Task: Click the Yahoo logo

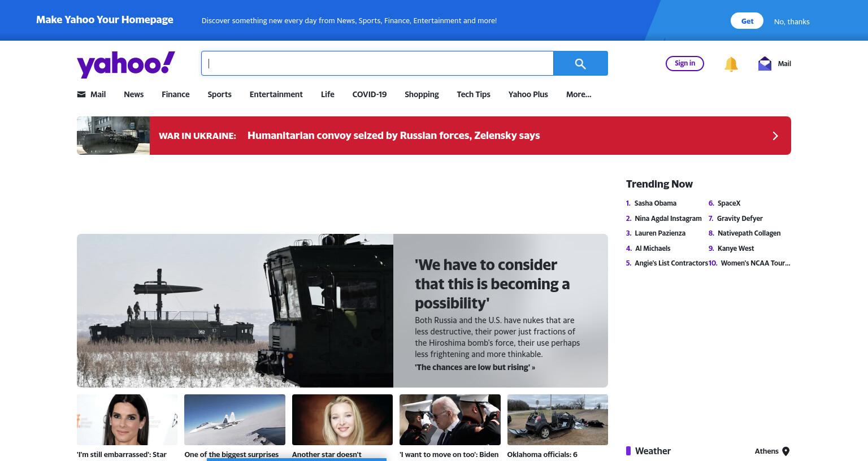Action: (x=126, y=64)
